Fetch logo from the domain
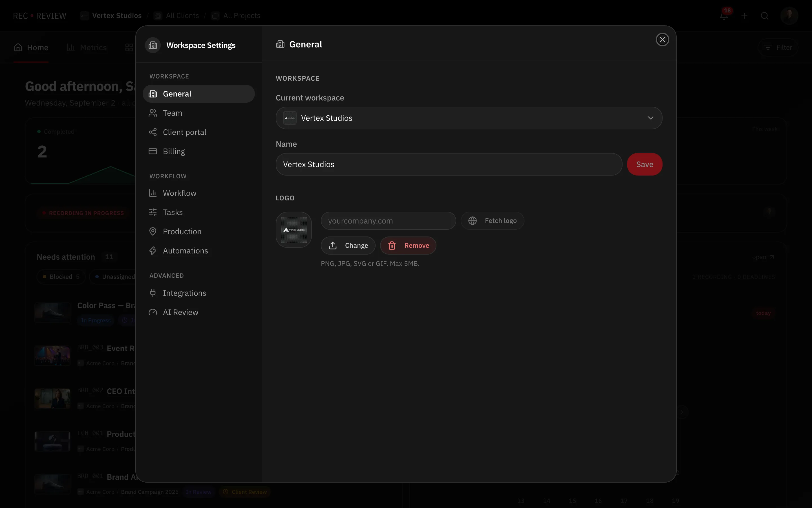The height and width of the screenshot is (508, 812). (x=492, y=221)
